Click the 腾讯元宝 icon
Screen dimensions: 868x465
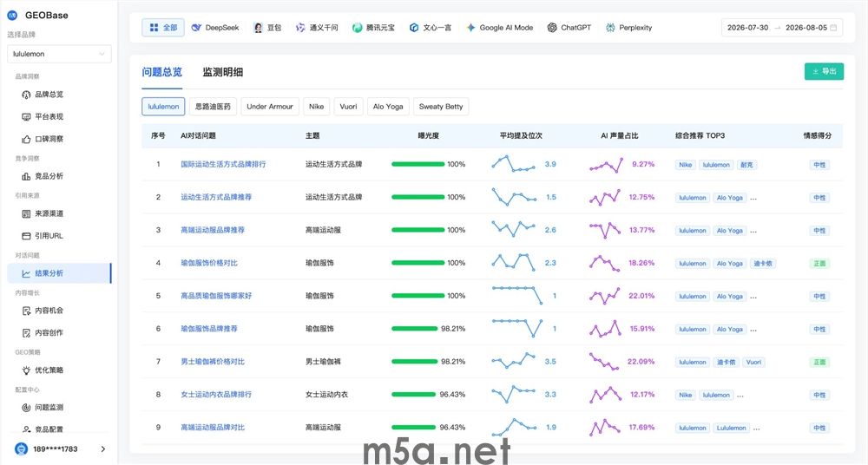coord(357,28)
